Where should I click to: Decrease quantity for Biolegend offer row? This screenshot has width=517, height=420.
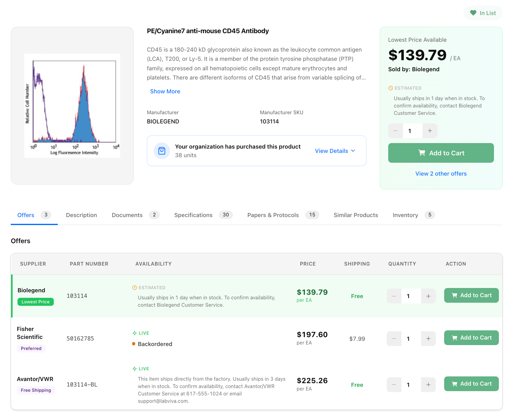click(394, 296)
